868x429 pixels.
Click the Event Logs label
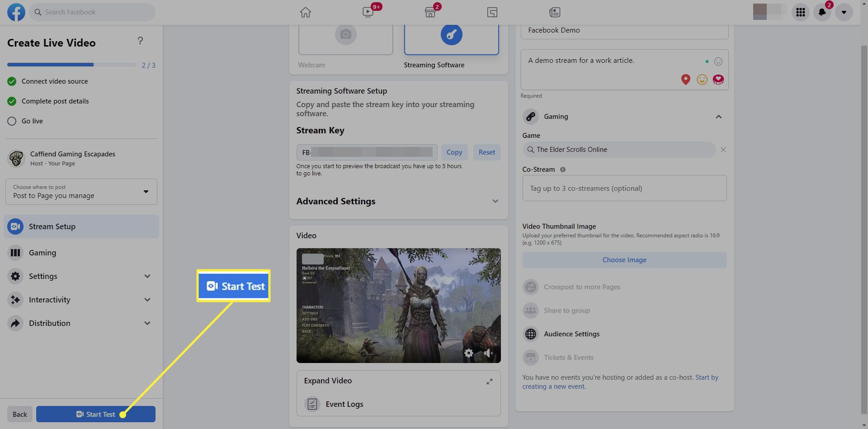coord(344,404)
